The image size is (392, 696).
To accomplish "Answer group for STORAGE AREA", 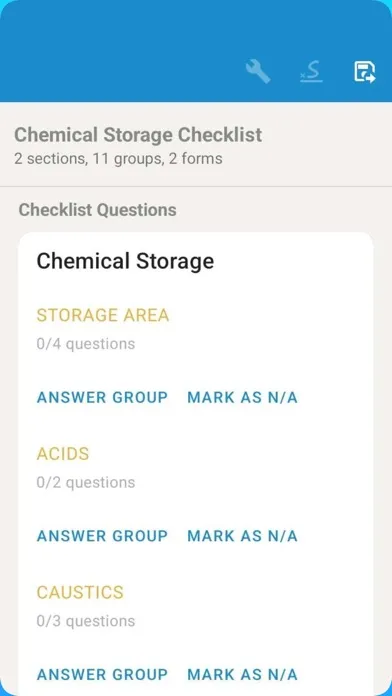I will coord(102,397).
